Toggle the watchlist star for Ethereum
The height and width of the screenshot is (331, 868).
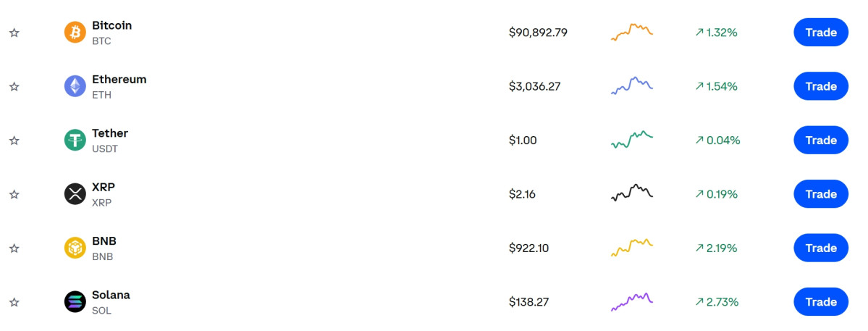[x=14, y=86]
